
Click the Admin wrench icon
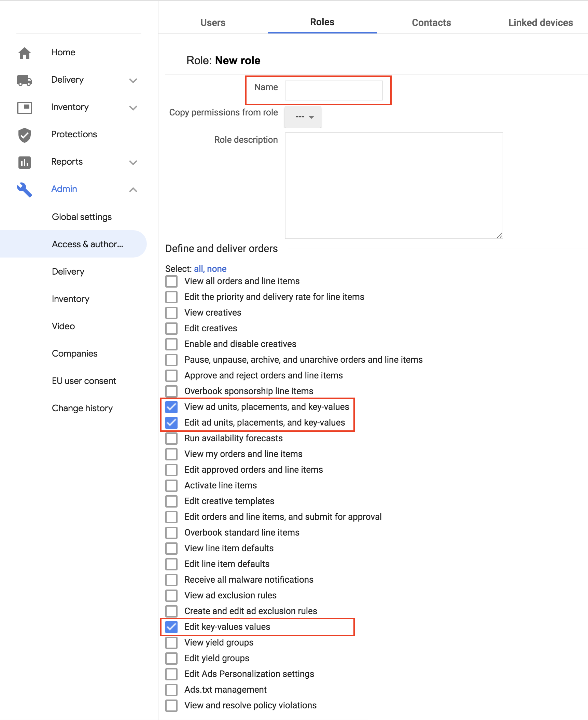click(25, 190)
